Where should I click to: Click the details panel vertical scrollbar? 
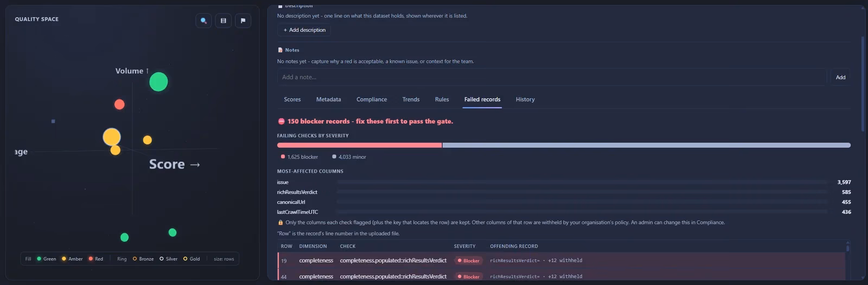pos(863,84)
